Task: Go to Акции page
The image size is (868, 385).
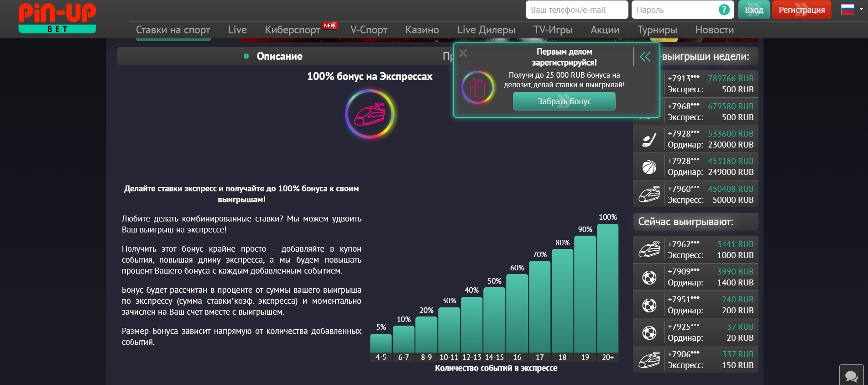Action: pos(605,30)
